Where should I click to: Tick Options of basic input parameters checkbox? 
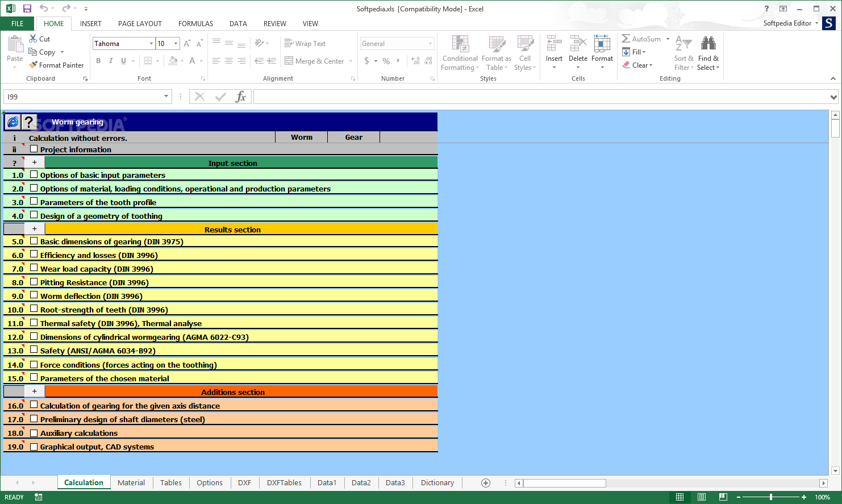[x=34, y=174]
